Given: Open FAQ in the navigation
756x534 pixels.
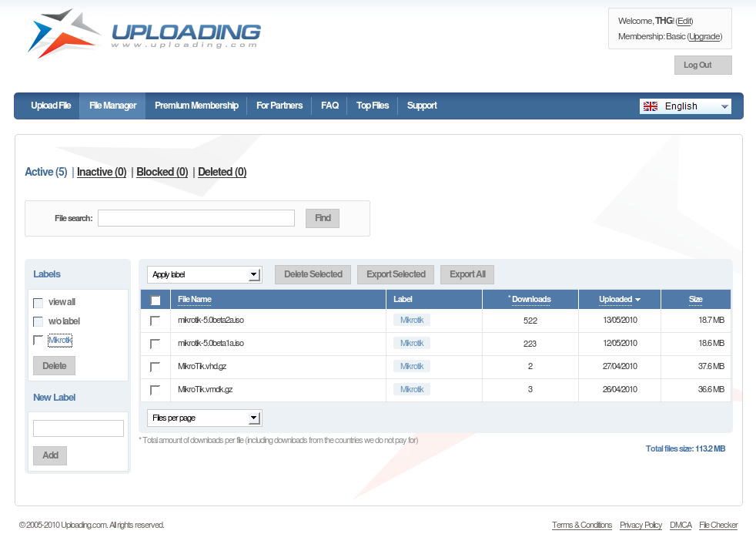Looking at the screenshot, I should click(x=329, y=105).
